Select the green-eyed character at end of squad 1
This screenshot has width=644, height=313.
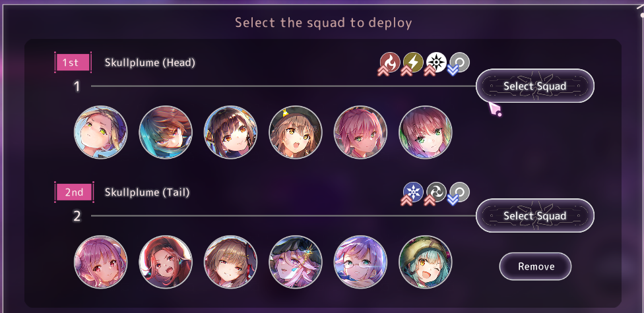426,132
